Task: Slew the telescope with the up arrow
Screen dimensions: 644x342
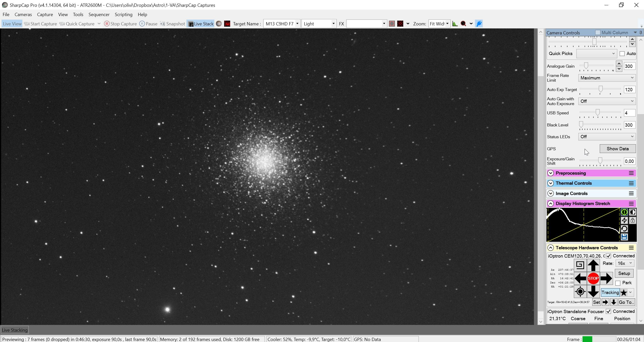Action: (593, 265)
